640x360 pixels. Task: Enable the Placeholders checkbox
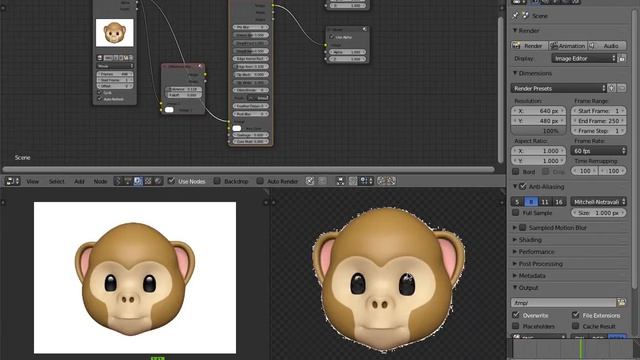click(516, 326)
